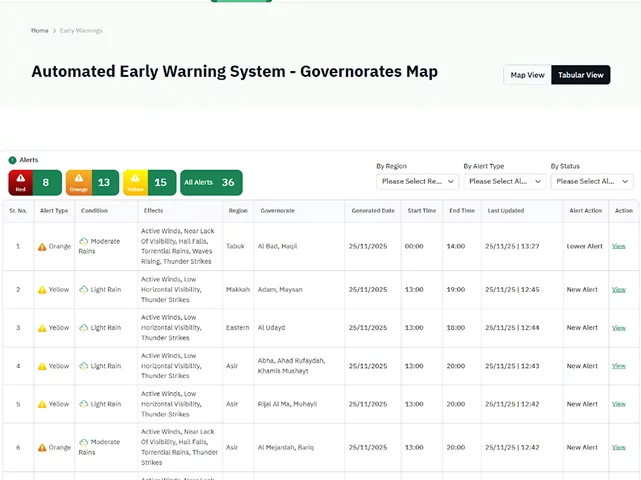Viewport: 641px width, 480px height.
Task: Click warning triangle in Orange badge
Action: pos(78,178)
